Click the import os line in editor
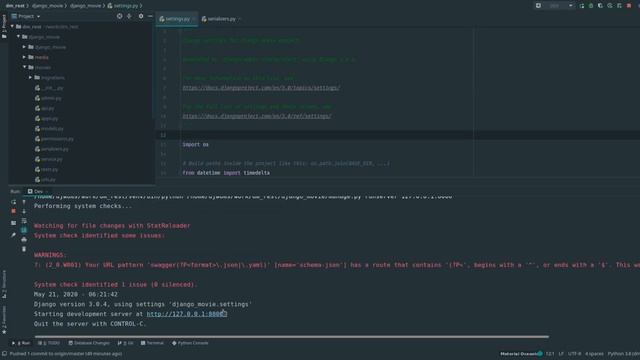 [x=196, y=144]
